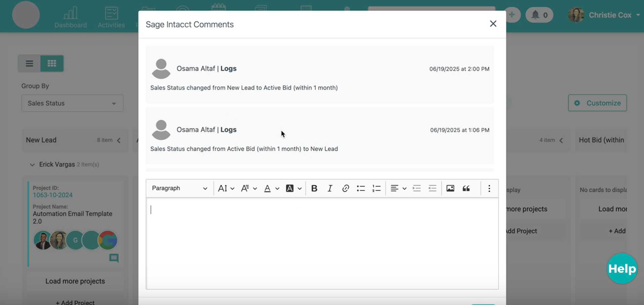Collapse the Erick Vargas group
The image size is (644, 305).
[32, 165]
